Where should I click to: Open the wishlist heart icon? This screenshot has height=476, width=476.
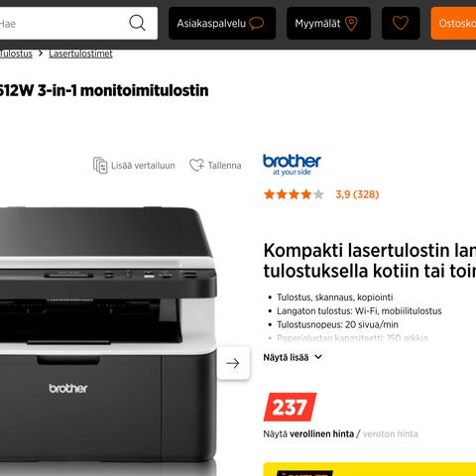tap(401, 24)
